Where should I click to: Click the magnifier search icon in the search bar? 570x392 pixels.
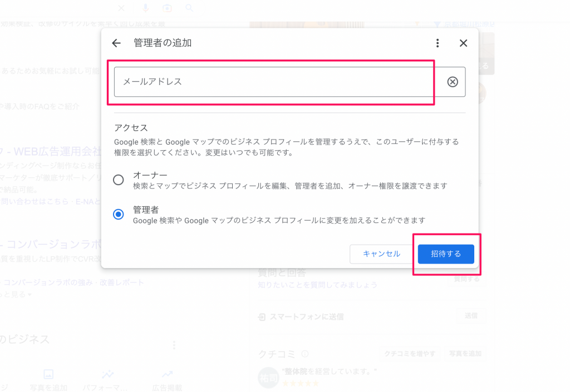coord(189,8)
